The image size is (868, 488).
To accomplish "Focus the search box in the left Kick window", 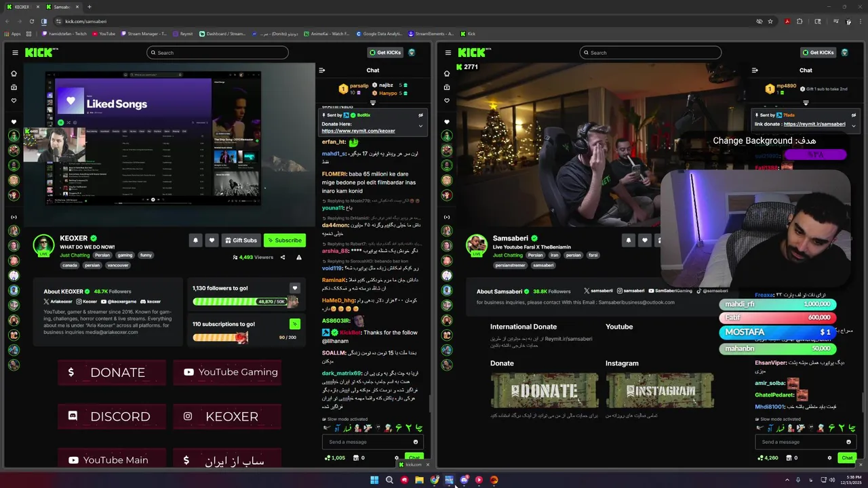I will click(x=218, y=52).
